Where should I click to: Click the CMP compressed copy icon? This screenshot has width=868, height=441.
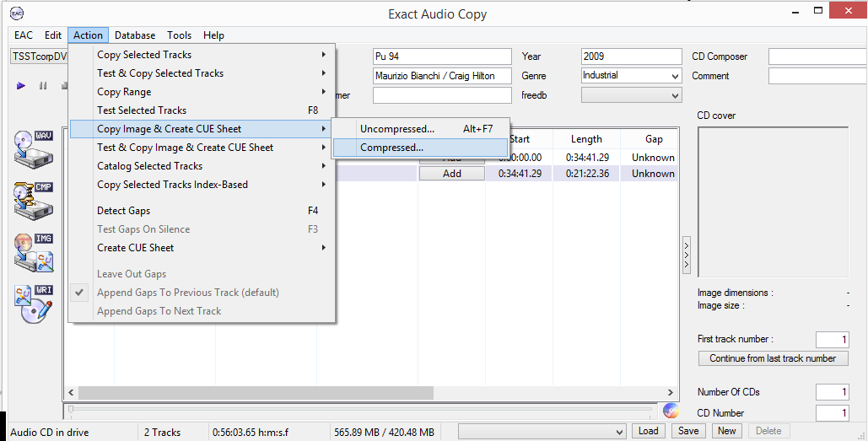(x=34, y=201)
